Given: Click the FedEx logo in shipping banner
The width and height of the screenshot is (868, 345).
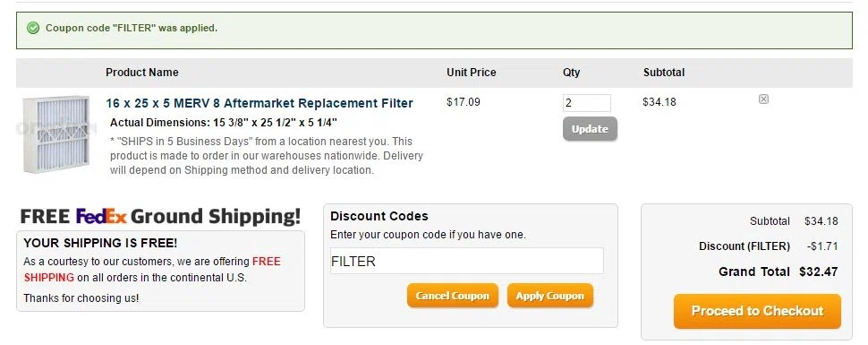Looking at the screenshot, I should (101, 216).
